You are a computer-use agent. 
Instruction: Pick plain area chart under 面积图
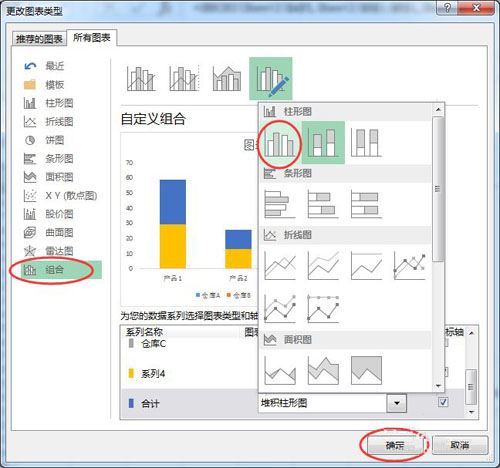coord(280,370)
